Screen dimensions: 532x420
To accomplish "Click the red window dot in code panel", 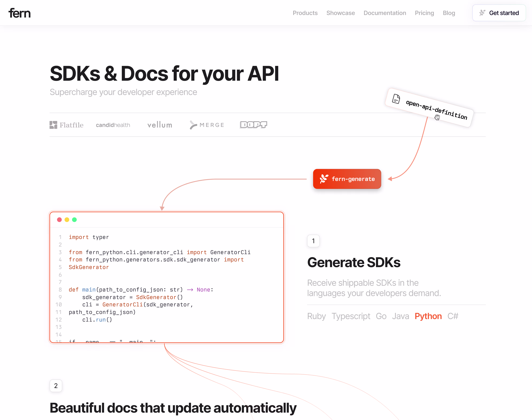I will pyautogui.click(x=59, y=220).
